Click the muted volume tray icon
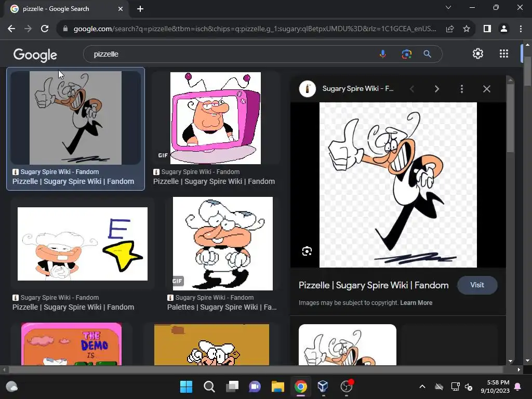The width and height of the screenshot is (532, 399). click(x=469, y=387)
